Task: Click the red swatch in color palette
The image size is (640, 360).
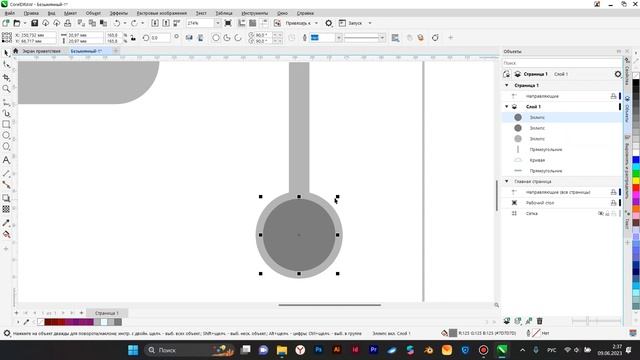Action: [636, 188]
